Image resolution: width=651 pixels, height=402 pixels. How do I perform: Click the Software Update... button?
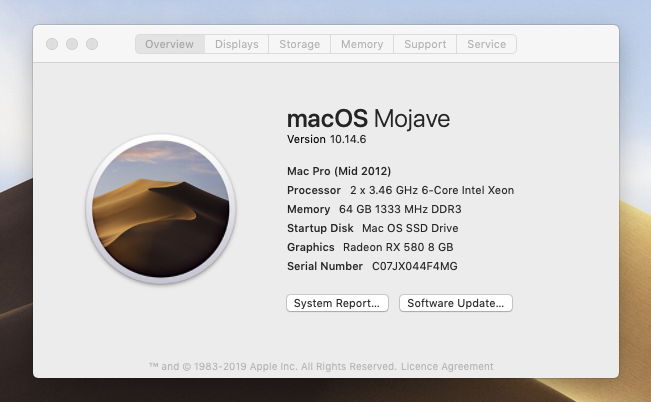point(456,303)
